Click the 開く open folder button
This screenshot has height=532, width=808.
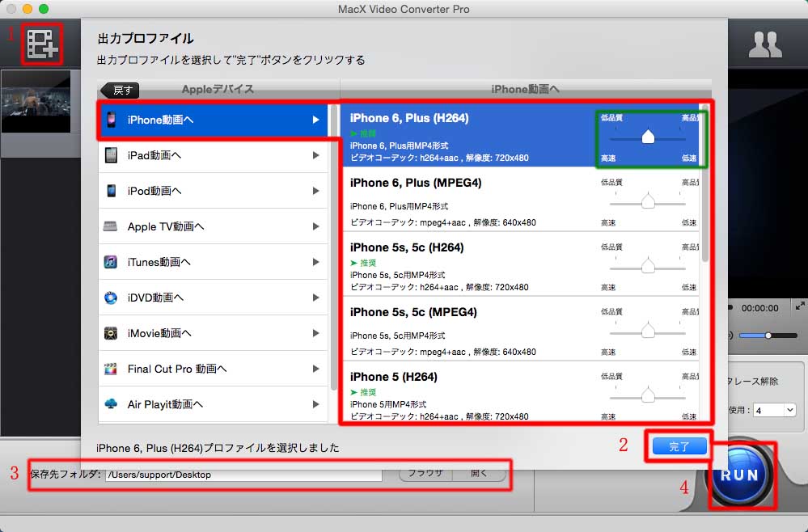pos(479,474)
